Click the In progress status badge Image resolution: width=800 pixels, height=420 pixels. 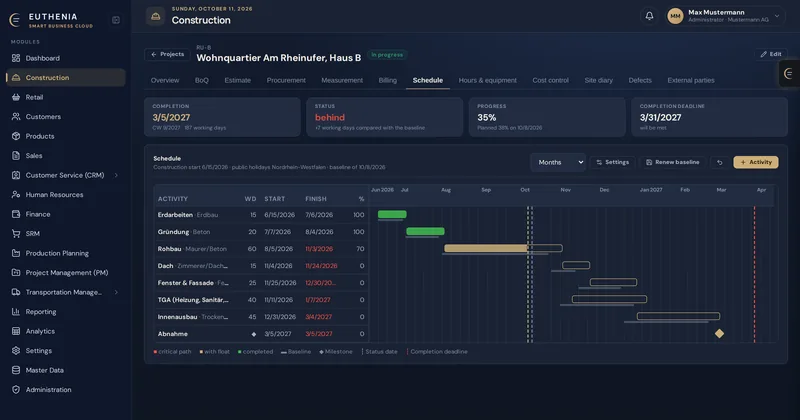click(387, 55)
